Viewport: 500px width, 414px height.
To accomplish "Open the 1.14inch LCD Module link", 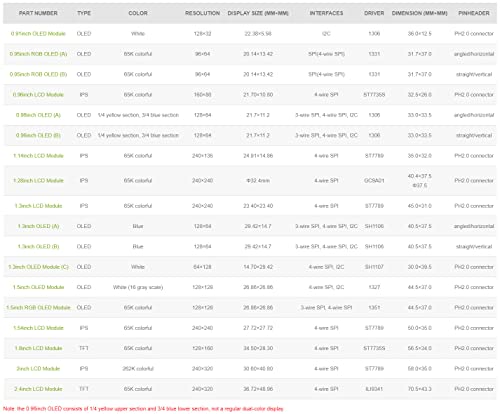I will click(x=38, y=156).
